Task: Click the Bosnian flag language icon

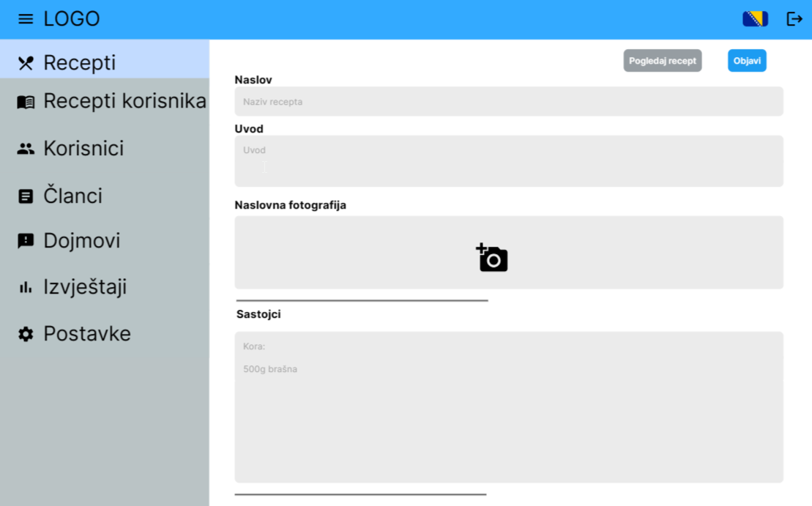Action: 755,19
